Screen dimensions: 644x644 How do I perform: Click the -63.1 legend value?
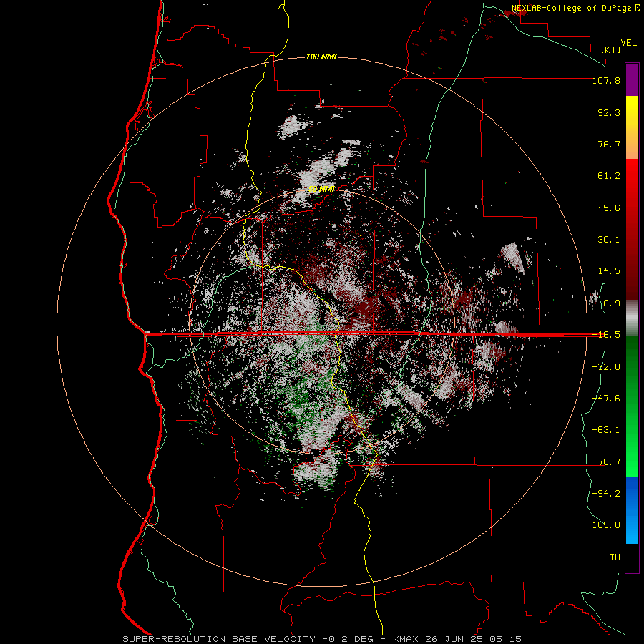pyautogui.click(x=606, y=430)
